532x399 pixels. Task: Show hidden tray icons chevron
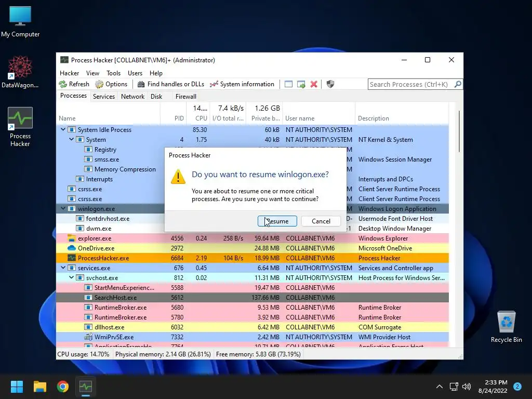(x=440, y=387)
